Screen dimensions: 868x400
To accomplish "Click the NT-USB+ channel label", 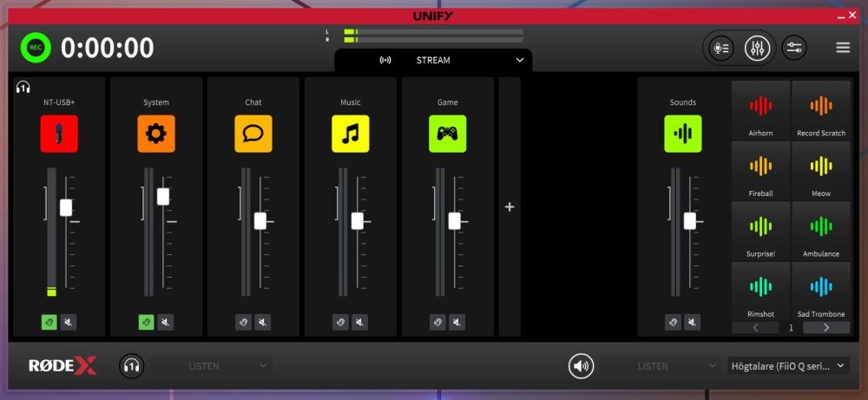I will (59, 102).
